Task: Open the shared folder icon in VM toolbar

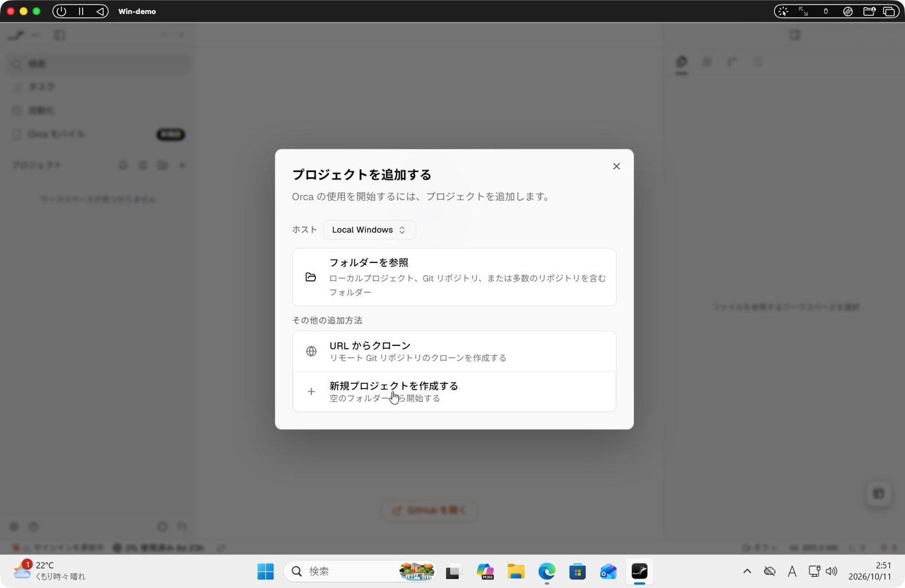Action: (869, 11)
